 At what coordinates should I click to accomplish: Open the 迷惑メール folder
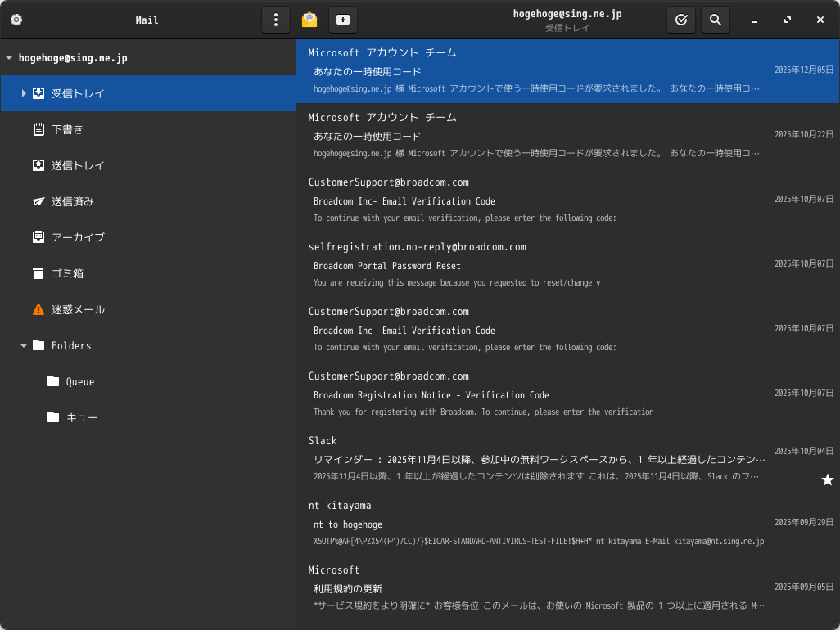pyautogui.click(x=148, y=309)
